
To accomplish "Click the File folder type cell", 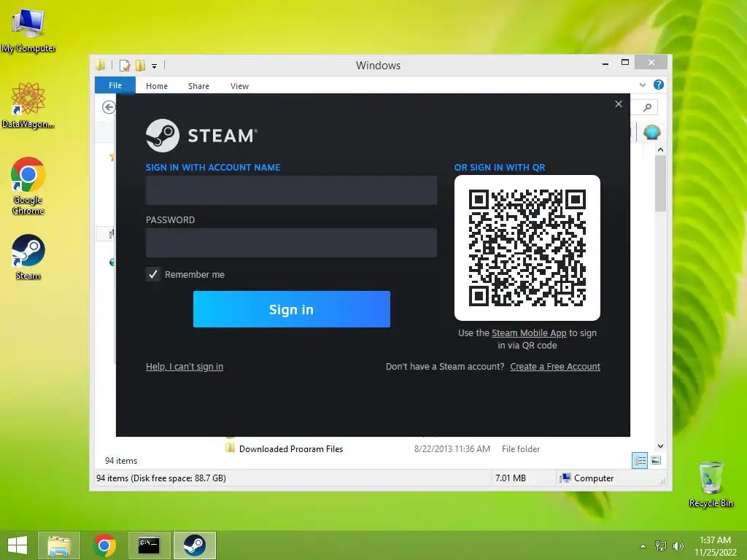I will tap(521, 448).
